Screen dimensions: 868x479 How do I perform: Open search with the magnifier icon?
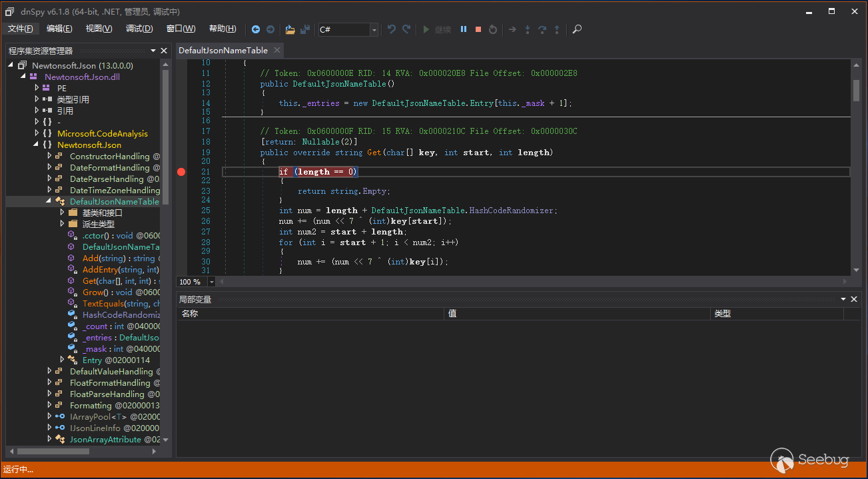[578, 29]
